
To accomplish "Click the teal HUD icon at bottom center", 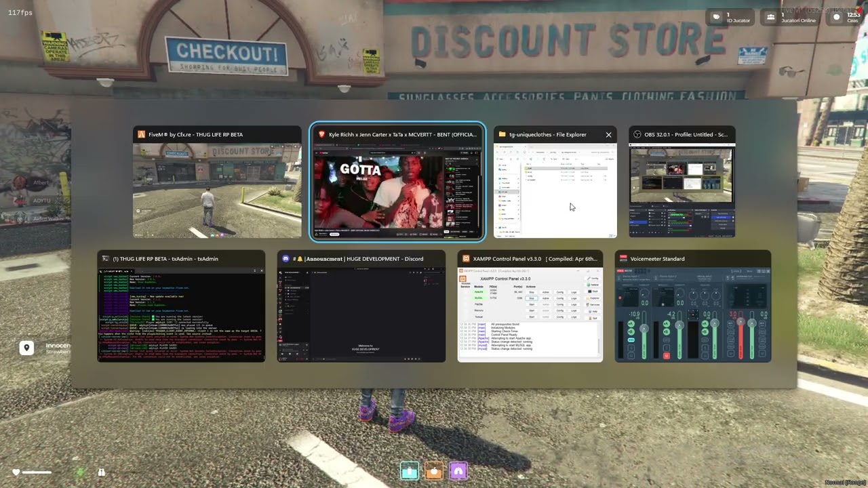I will (x=410, y=470).
